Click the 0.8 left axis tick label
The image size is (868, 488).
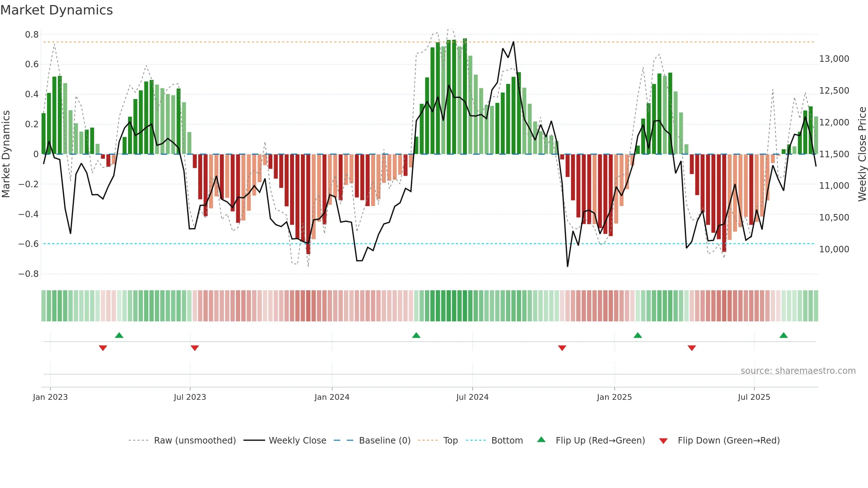click(x=32, y=35)
